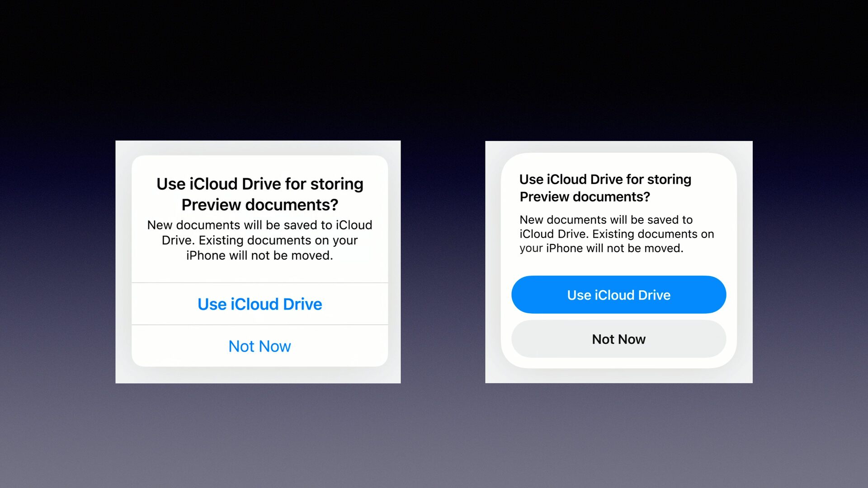The image size is (868, 488).
Task: Click the word 'iPhone' in the centered alert
Action: point(206,255)
